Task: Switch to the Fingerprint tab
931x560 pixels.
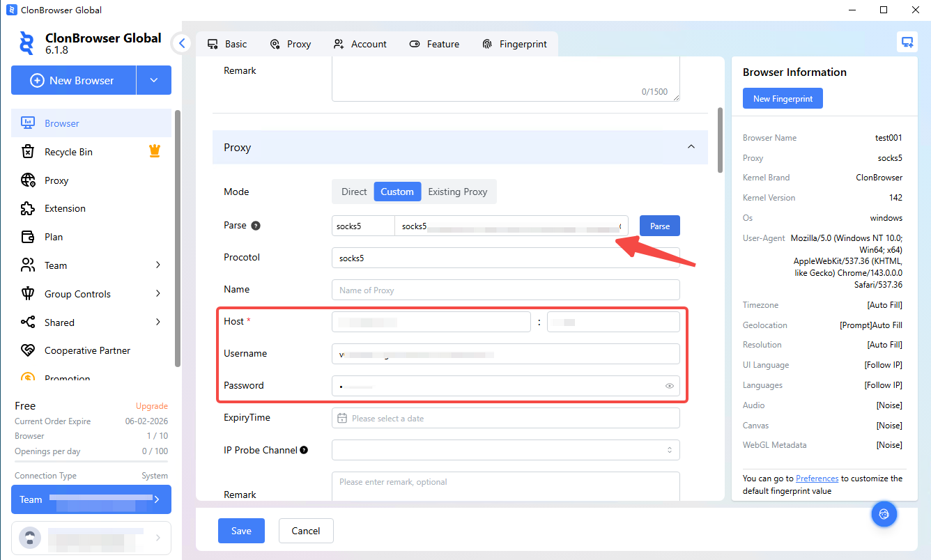Action: [x=514, y=44]
